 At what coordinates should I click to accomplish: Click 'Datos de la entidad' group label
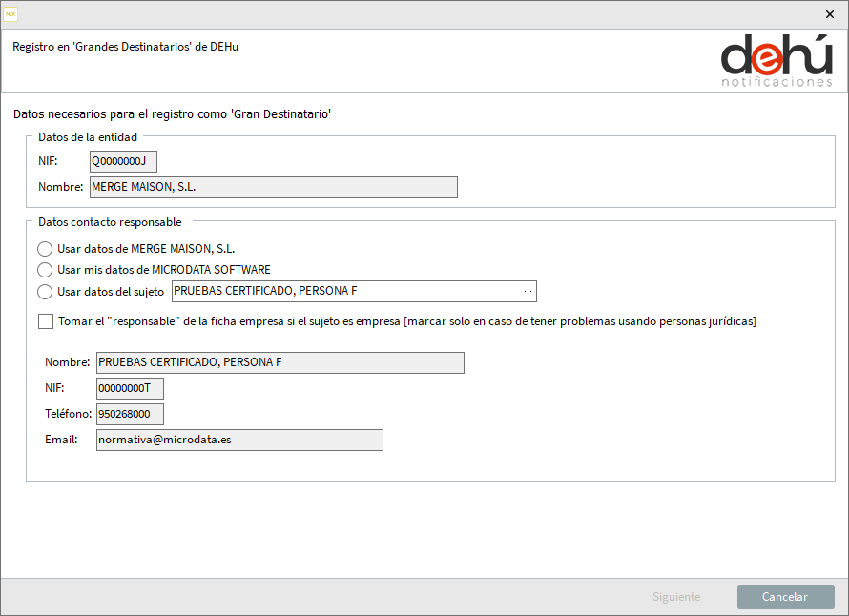(x=88, y=137)
